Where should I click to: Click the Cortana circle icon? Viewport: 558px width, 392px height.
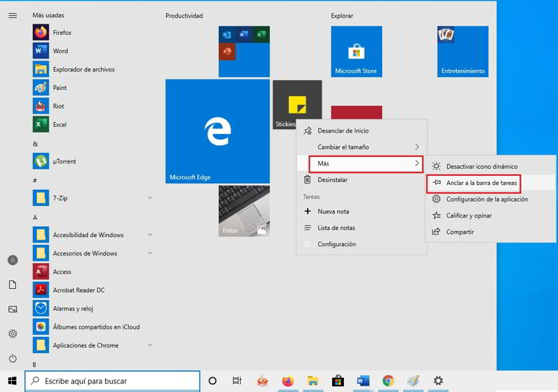pos(213,381)
